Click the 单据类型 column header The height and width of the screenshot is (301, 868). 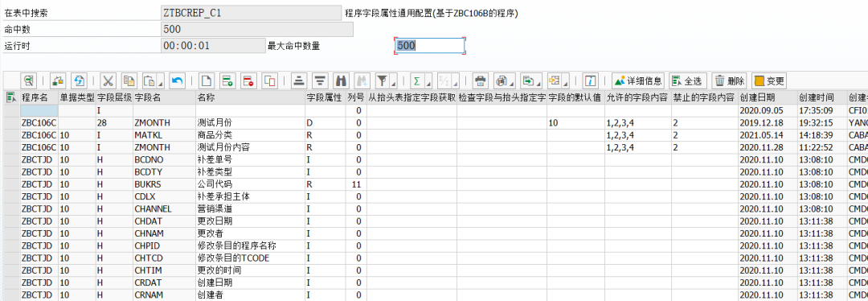(77, 97)
